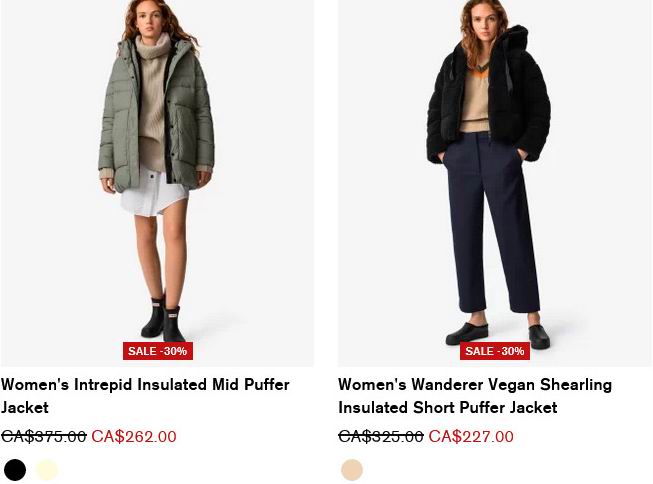
Task: Click the crossed-out CA$375.00 original price
Action: click(x=43, y=437)
